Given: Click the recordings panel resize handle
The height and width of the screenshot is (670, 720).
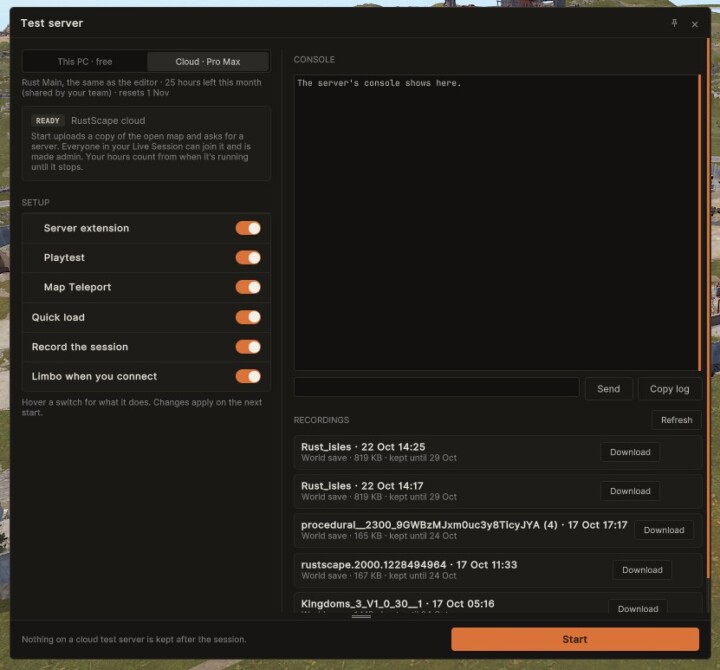Looking at the screenshot, I should click(x=361, y=616).
